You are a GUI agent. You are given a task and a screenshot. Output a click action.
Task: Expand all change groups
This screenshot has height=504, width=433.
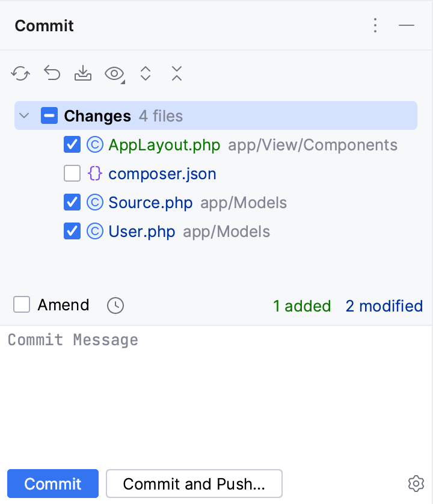tap(146, 73)
